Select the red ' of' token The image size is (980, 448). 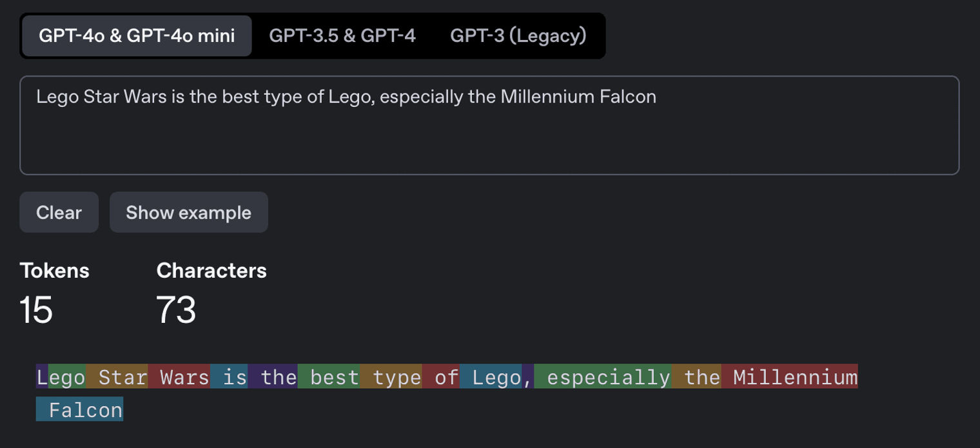441,376
